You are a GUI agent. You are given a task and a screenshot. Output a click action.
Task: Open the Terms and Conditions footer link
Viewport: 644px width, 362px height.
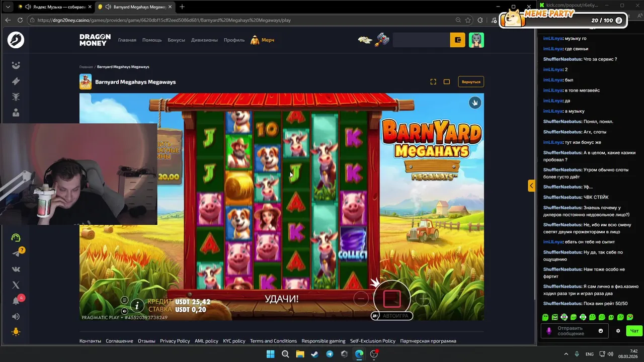[273, 341]
